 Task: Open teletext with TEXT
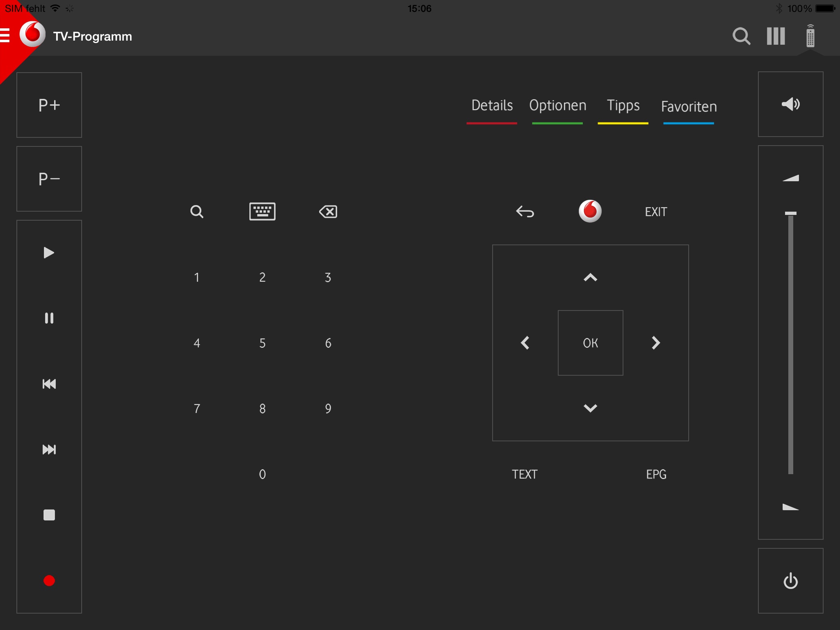click(x=525, y=474)
